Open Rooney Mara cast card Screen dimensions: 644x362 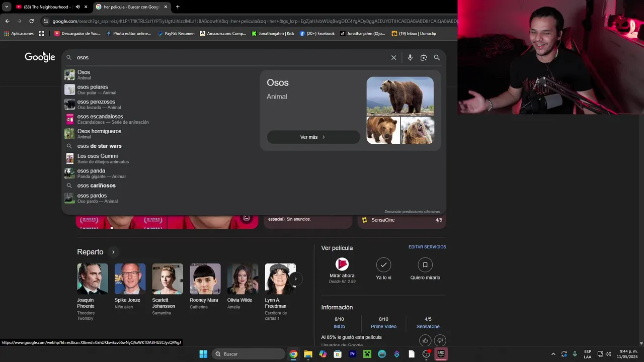[205, 287]
